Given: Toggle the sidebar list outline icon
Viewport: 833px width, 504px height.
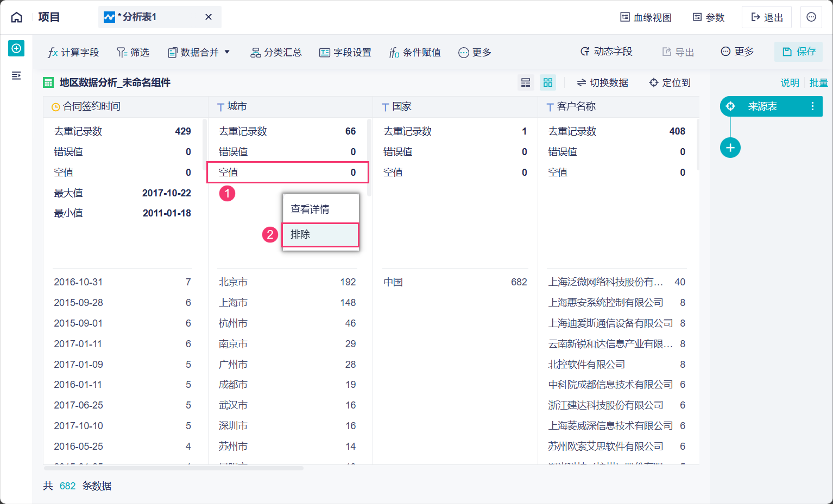Looking at the screenshot, I should 16,75.
